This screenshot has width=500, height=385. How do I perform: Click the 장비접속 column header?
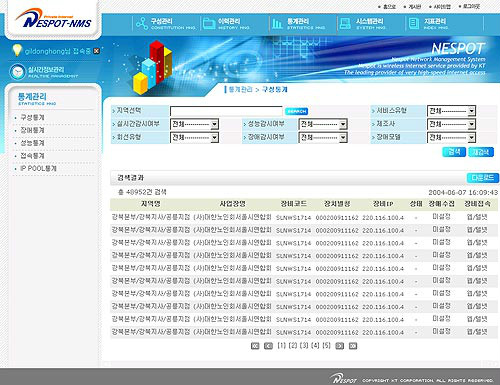[x=477, y=204]
